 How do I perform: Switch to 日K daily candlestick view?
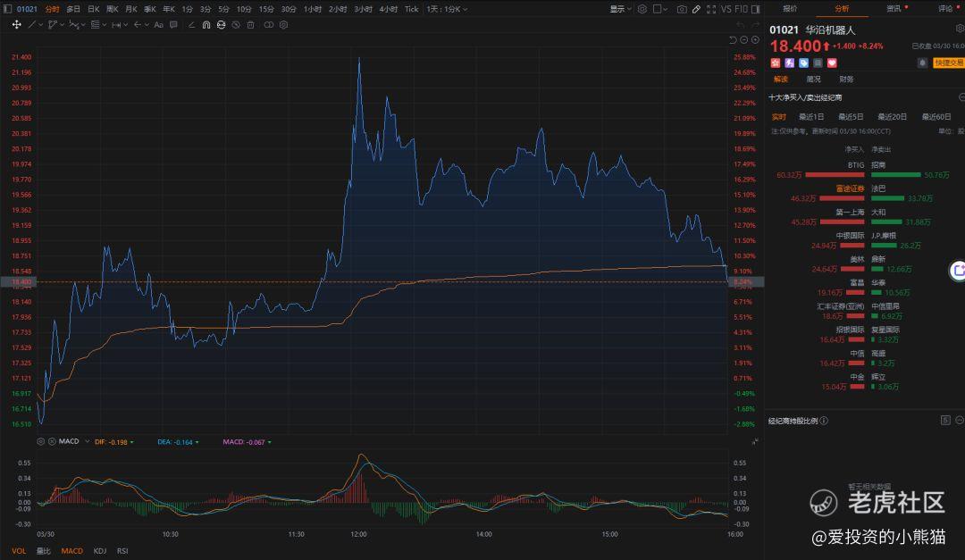(94, 9)
